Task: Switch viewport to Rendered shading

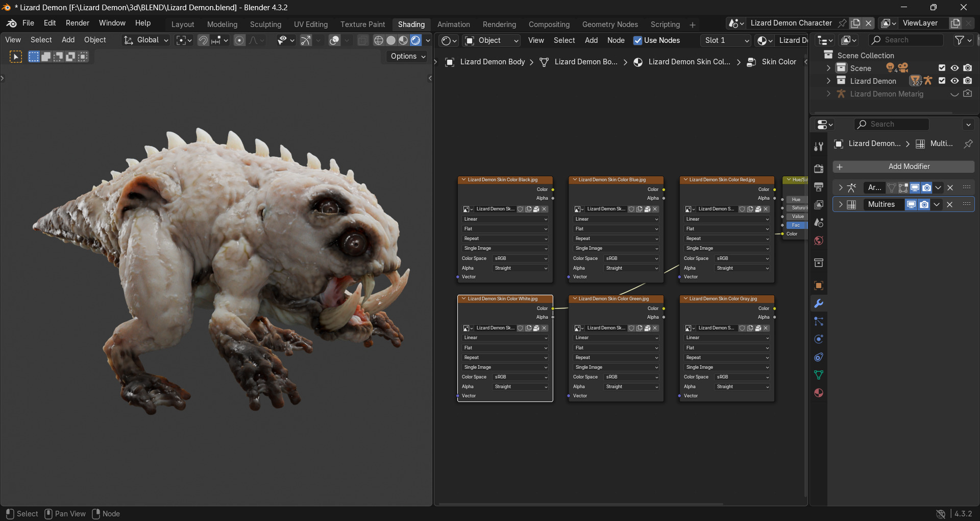Action: (415, 40)
